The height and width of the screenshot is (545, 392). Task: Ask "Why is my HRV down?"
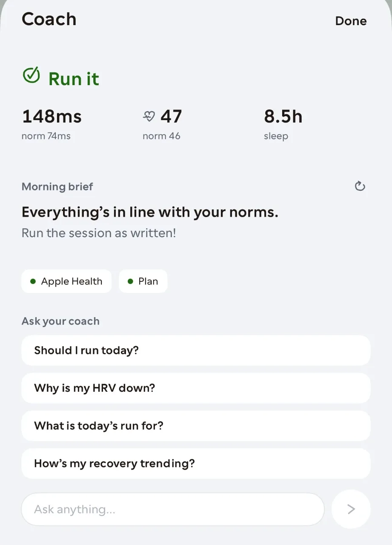(196, 388)
